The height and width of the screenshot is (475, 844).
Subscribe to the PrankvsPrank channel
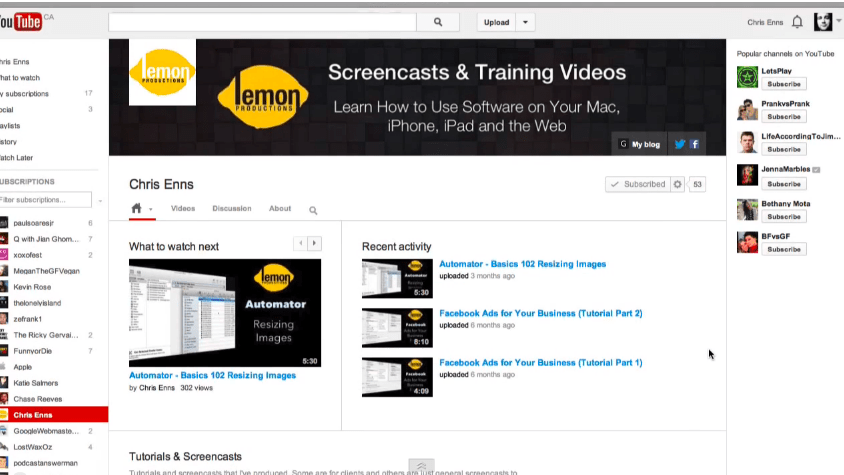tap(784, 116)
